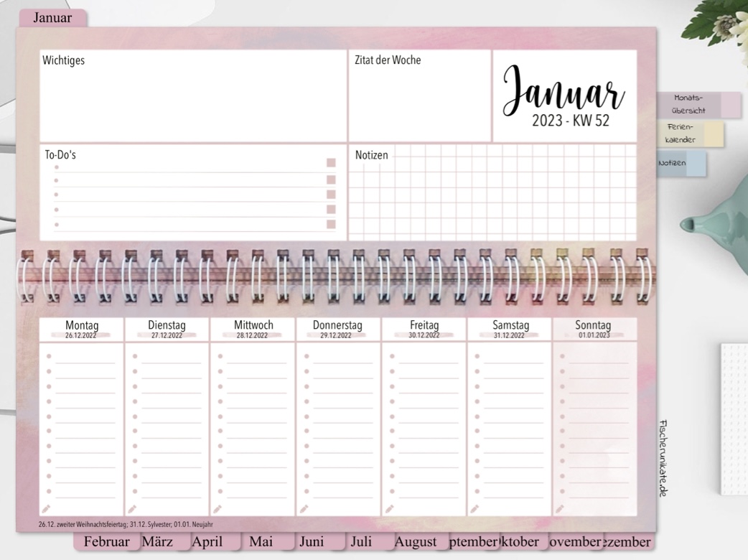Open the blue Notizen side tab
The width and height of the screenshot is (748, 560).
coord(679,164)
